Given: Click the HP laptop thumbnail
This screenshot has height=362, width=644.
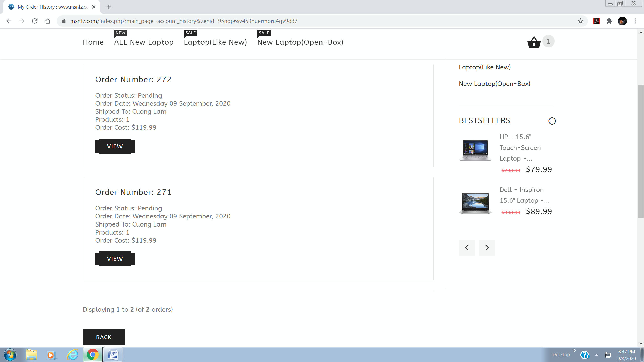Looking at the screenshot, I should tap(475, 150).
